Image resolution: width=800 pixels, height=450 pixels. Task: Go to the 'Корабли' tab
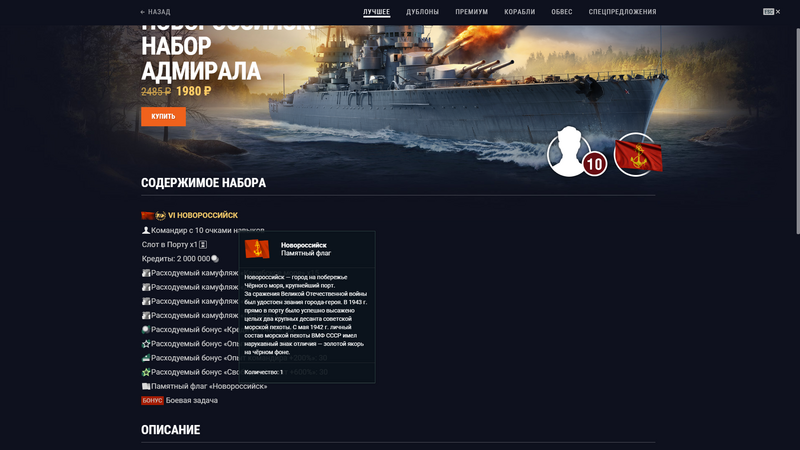[x=519, y=12]
